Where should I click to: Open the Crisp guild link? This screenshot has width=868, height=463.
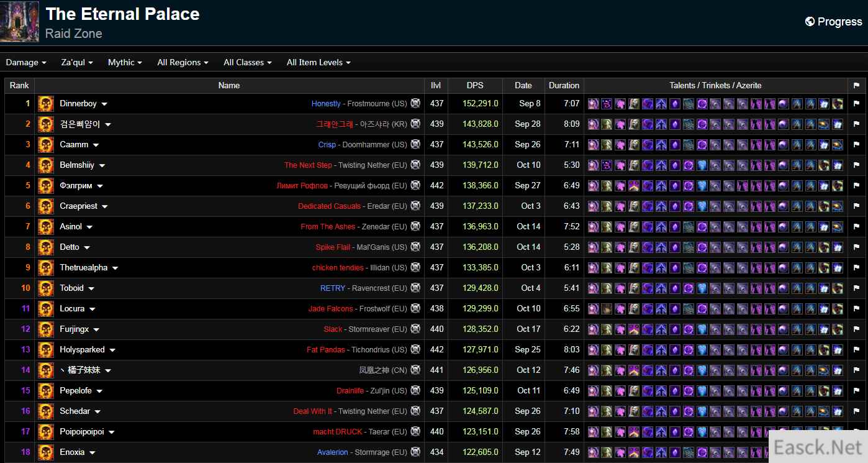327,145
